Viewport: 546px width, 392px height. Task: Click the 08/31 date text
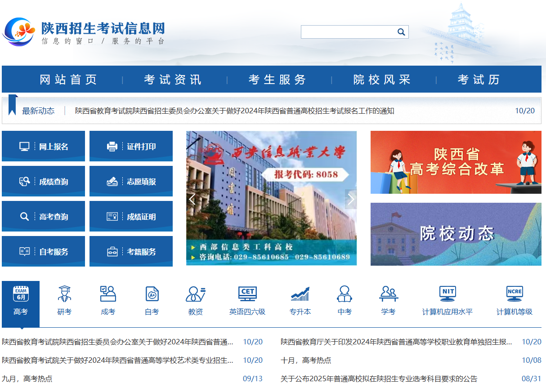(x=532, y=379)
